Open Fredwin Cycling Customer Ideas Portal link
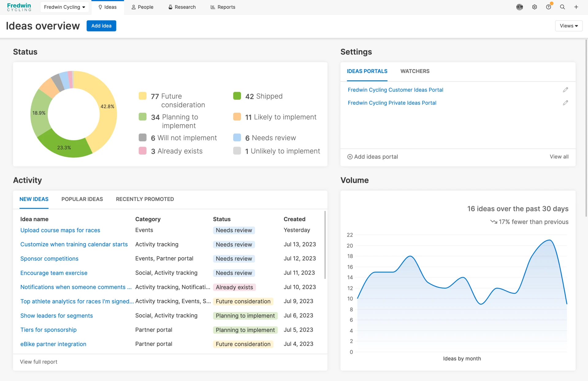 [x=395, y=90]
